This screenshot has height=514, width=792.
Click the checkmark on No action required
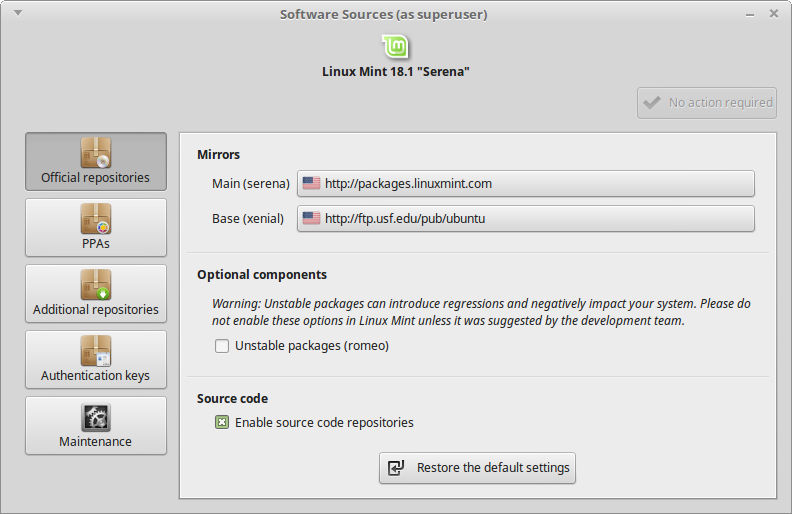(x=652, y=102)
